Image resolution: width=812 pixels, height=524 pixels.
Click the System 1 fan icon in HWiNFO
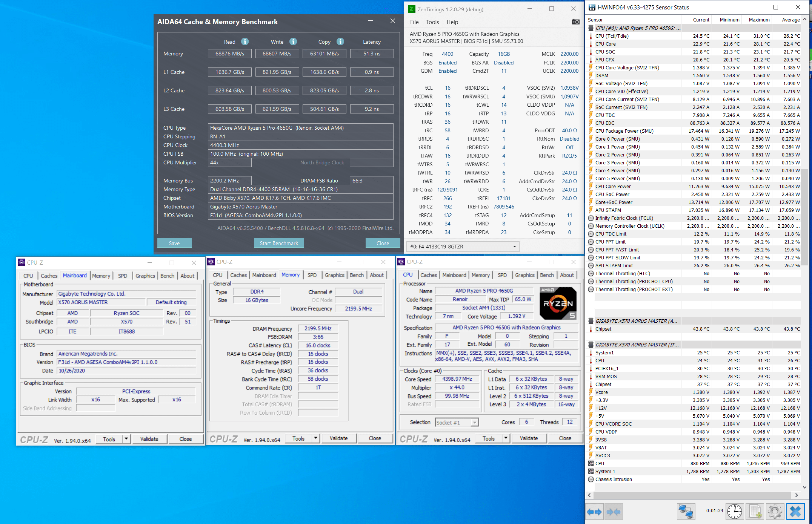click(x=591, y=471)
